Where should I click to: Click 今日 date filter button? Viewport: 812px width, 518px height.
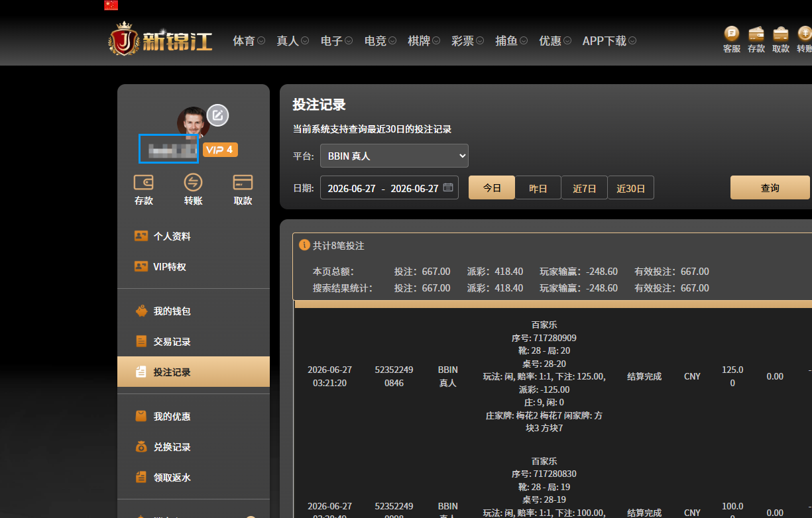[492, 187]
